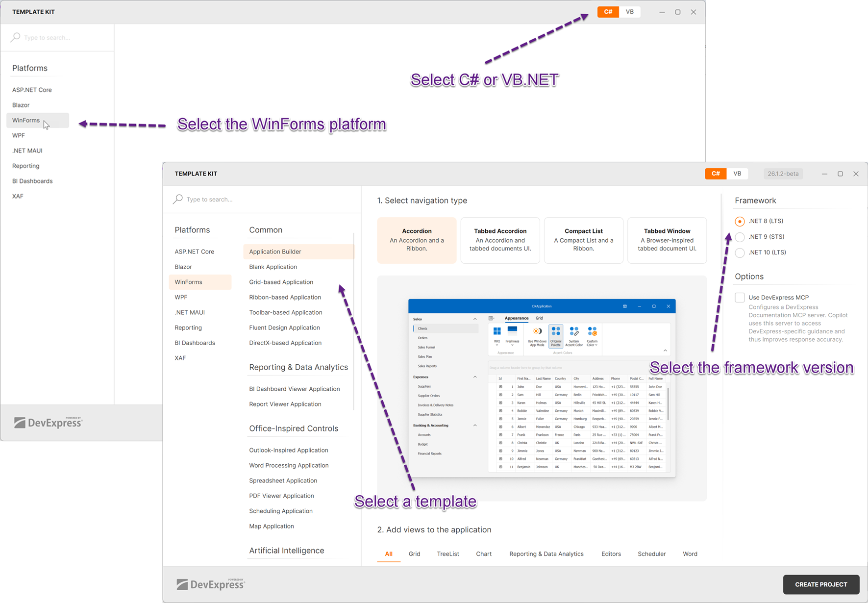The height and width of the screenshot is (603, 868).
Task: Open the Reporting & Data Analytics views tab
Action: 546,554
